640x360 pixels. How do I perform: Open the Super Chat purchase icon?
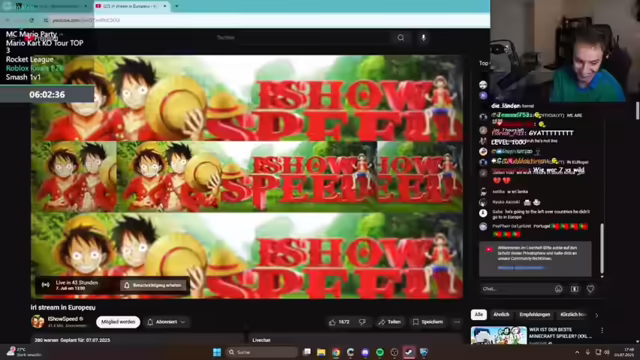click(x=574, y=289)
